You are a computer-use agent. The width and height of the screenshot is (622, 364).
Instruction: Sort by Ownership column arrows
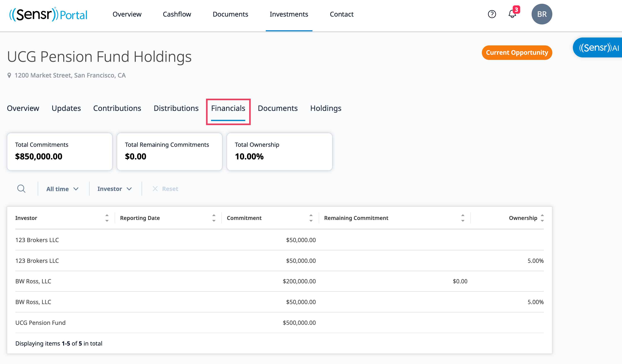542,218
